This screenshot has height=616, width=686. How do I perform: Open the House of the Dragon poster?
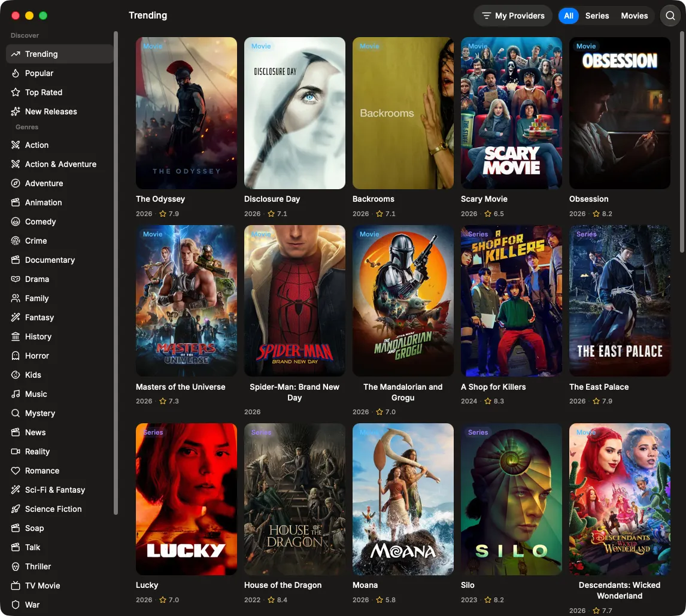(295, 499)
